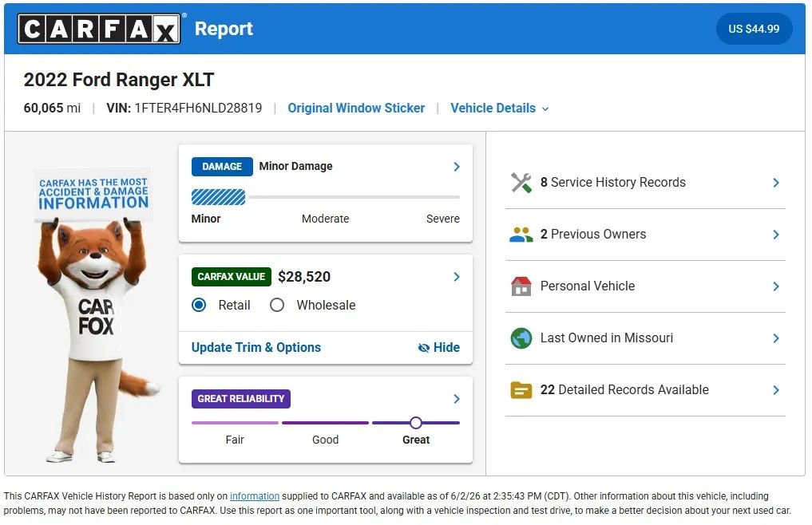
Task: Open Great Reliability details chevron
Action: pyautogui.click(x=456, y=399)
